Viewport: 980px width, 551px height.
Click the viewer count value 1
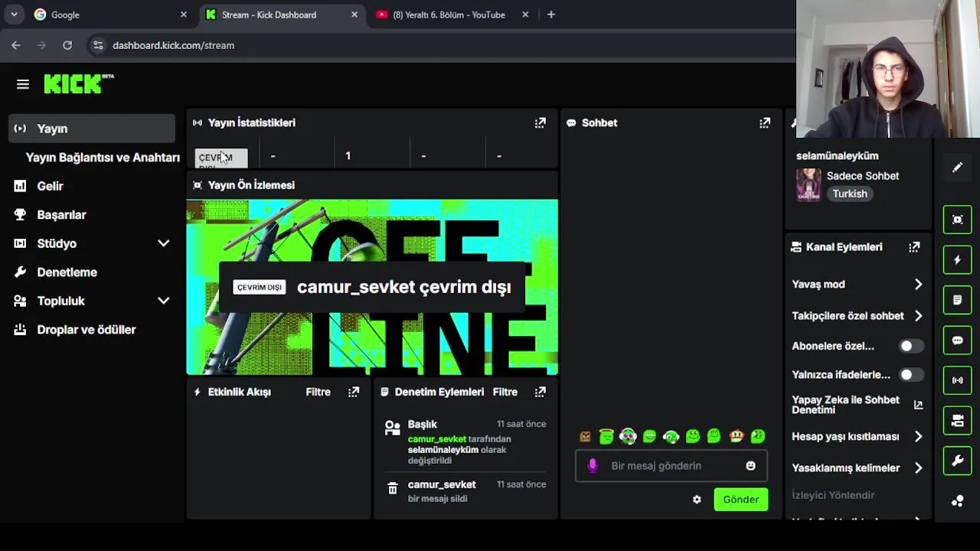click(348, 156)
